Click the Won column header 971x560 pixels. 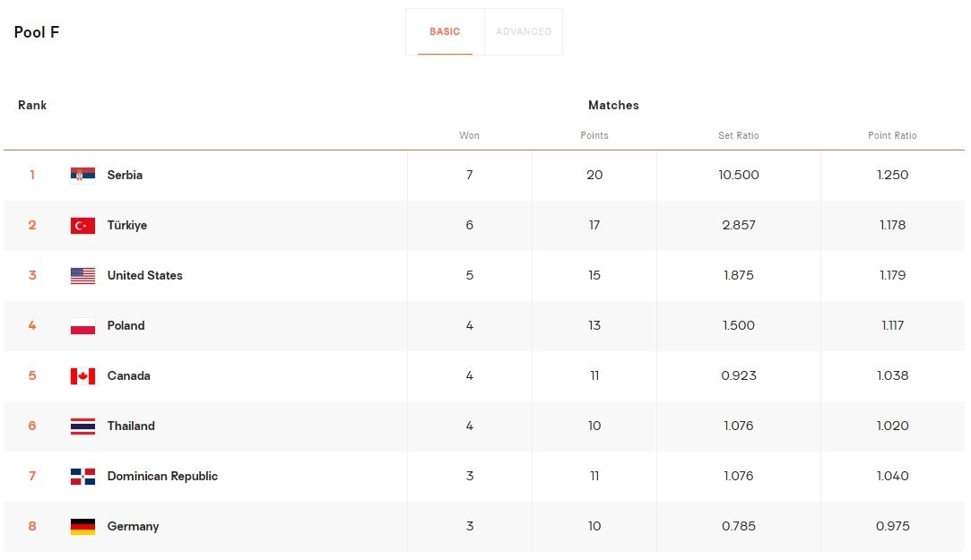[469, 135]
